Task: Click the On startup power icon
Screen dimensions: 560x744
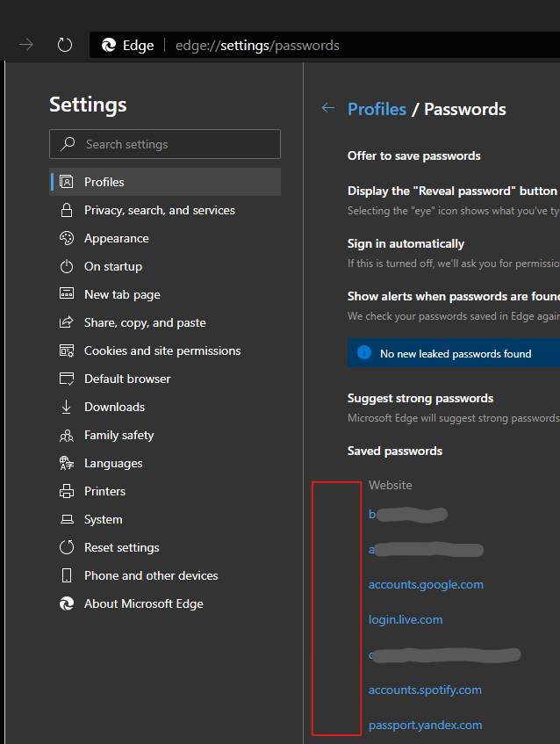Action: (x=66, y=266)
